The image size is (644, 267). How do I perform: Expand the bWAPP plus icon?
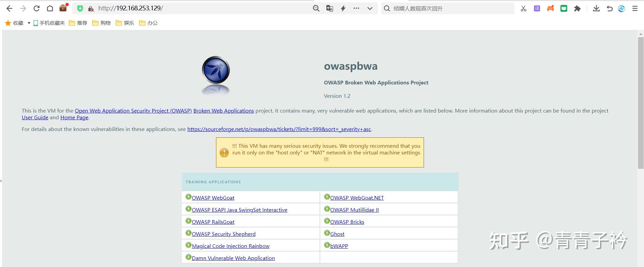(327, 245)
